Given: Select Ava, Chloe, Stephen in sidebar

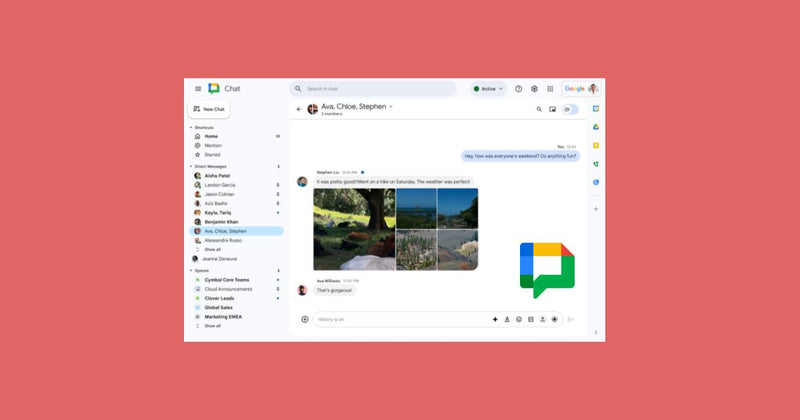Looking at the screenshot, I should point(236,231).
